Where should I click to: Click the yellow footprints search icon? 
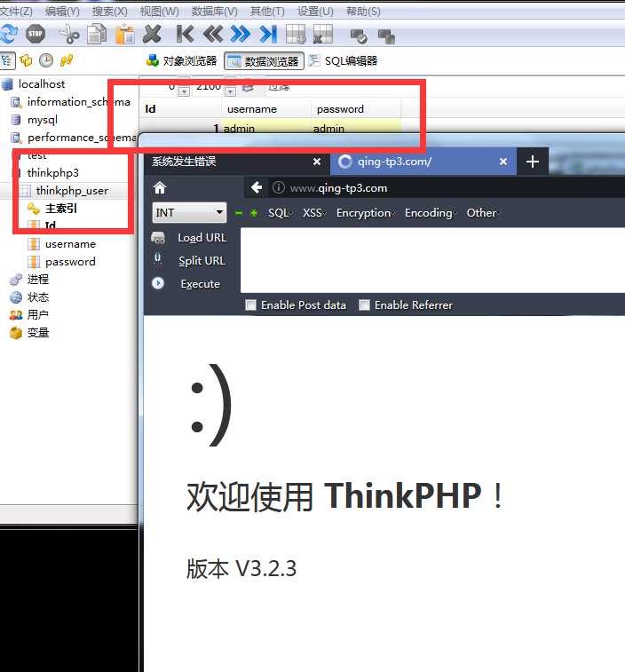tap(67, 60)
